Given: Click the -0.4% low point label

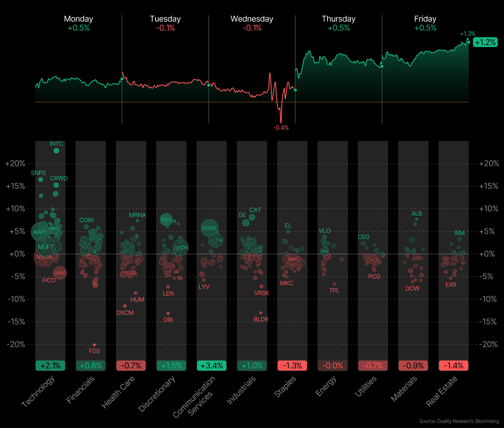Looking at the screenshot, I should click(281, 128).
